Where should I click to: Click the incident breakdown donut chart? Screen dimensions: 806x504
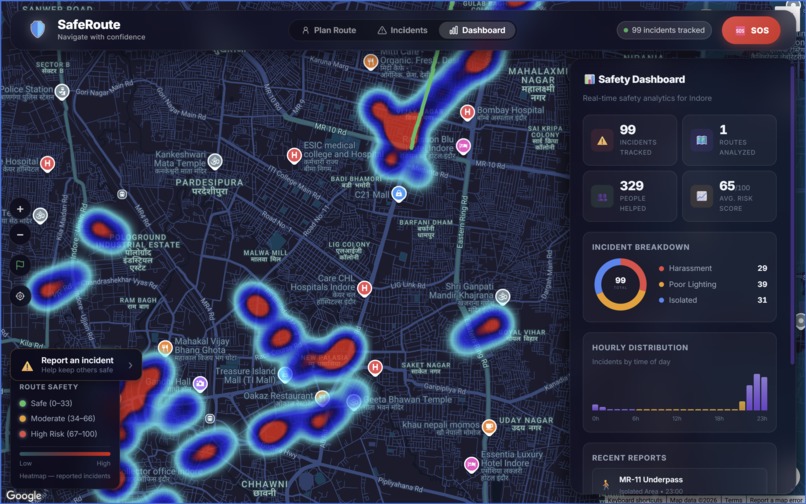point(620,284)
